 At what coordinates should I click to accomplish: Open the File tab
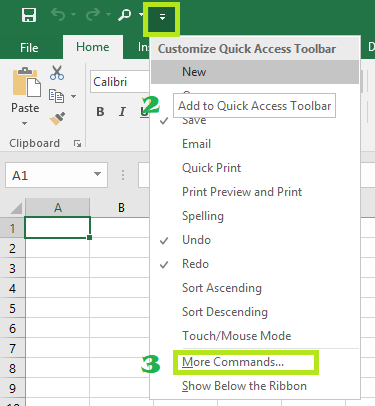(29, 48)
